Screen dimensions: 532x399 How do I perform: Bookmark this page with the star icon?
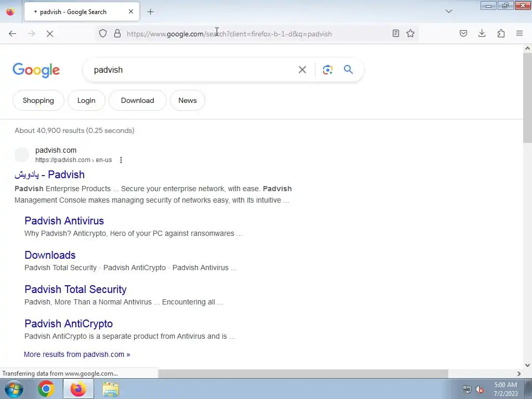tap(410, 33)
